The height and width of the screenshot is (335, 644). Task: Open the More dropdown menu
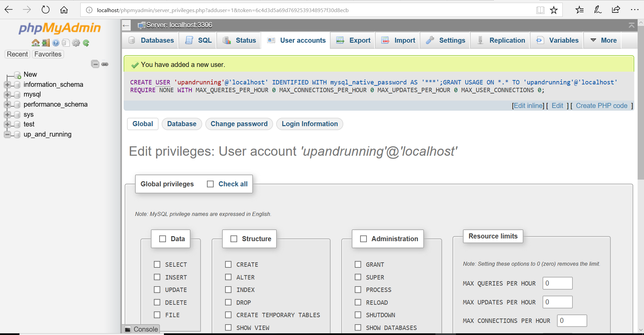point(603,40)
